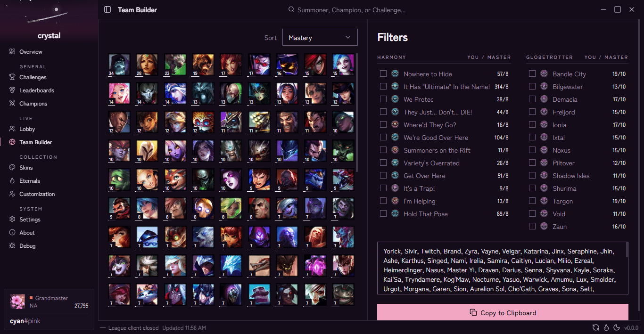The image size is (644, 334).
Task: Check the Bilgewater filter box
Action: [x=532, y=87]
